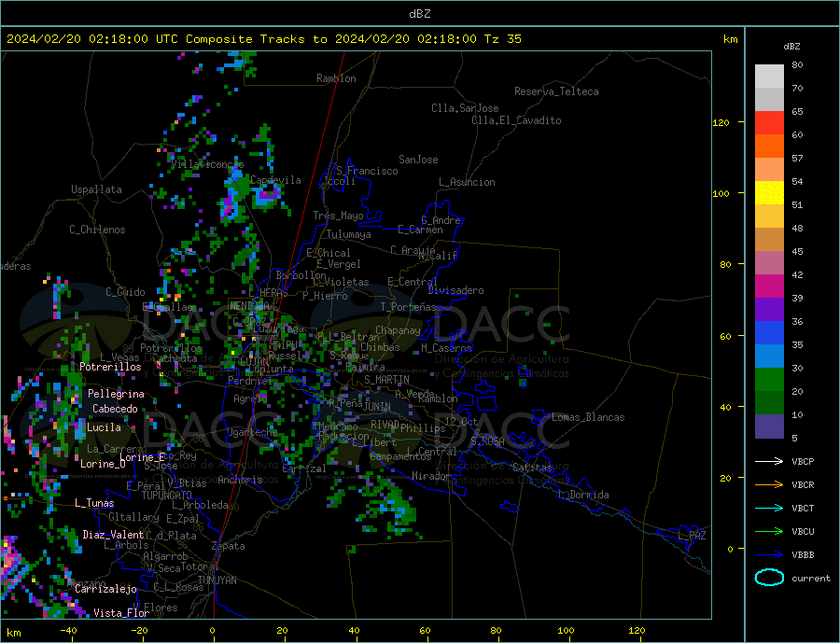Click the blue VBBB arrow in the legend
The width and height of the screenshot is (840, 643).
tap(769, 554)
